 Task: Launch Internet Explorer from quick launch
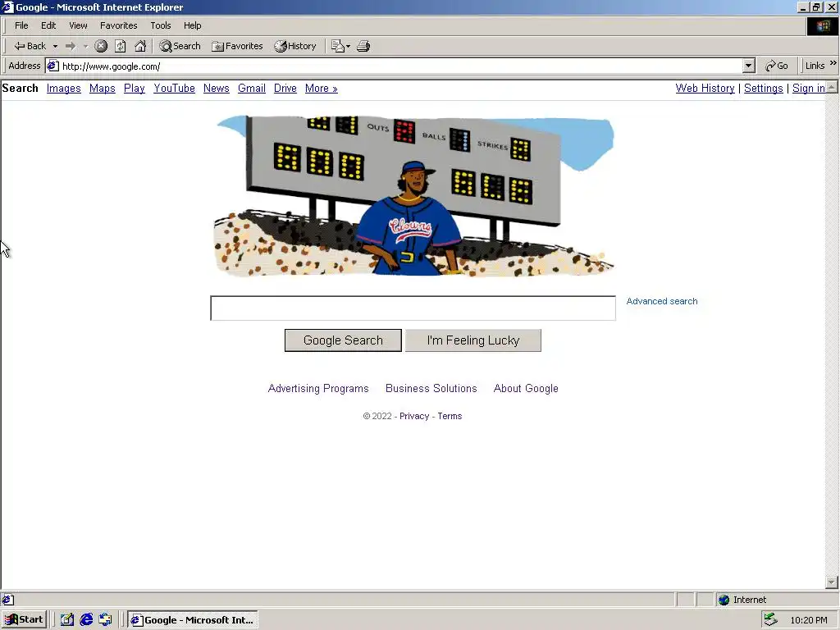click(x=86, y=620)
